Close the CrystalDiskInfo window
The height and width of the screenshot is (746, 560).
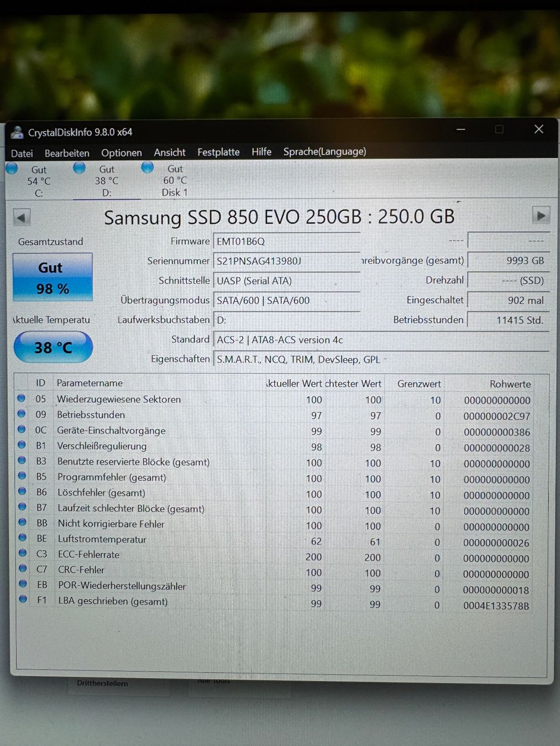click(539, 129)
